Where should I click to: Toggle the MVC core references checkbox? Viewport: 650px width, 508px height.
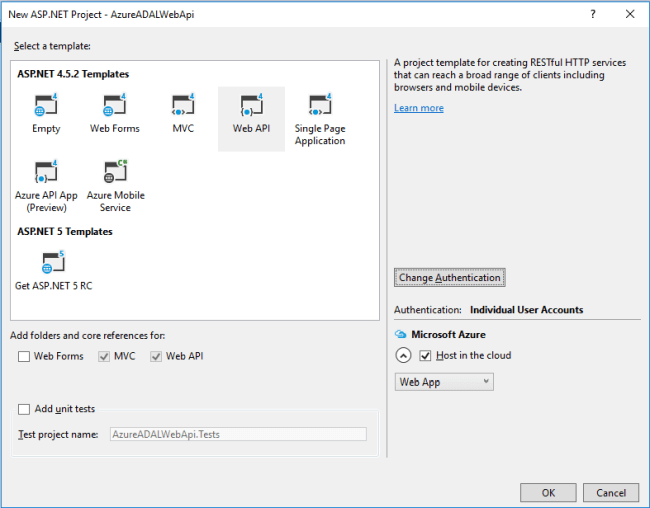[x=104, y=357]
